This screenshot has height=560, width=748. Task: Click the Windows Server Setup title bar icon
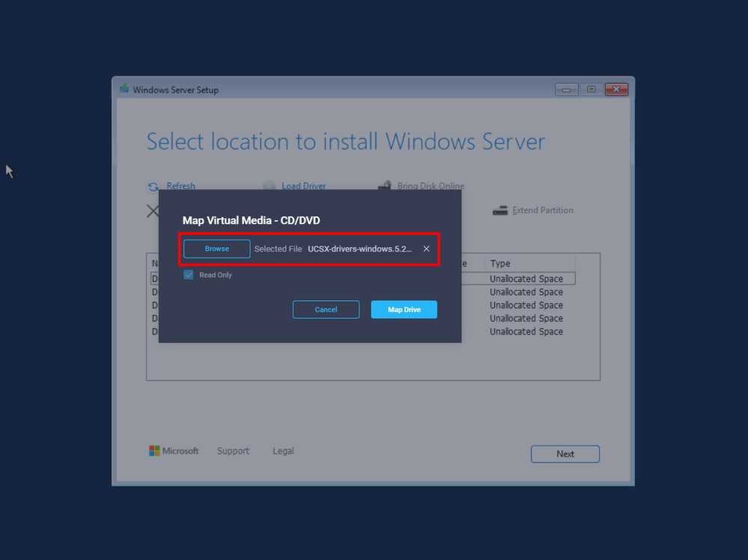(124, 88)
